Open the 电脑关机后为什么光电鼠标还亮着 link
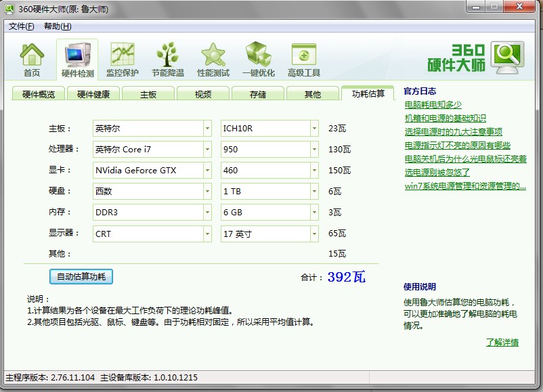Viewport: 543px width, 392px height. point(465,159)
